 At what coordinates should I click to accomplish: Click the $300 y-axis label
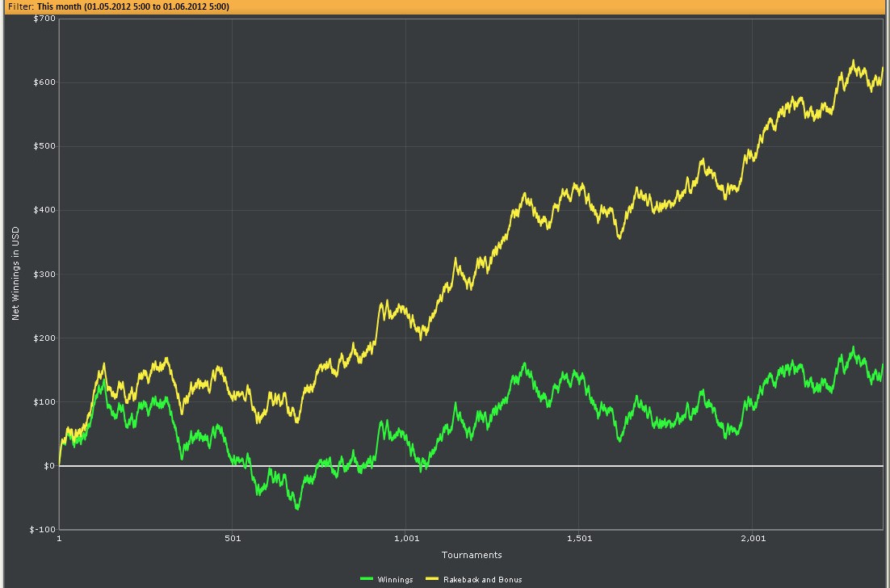click(x=44, y=274)
